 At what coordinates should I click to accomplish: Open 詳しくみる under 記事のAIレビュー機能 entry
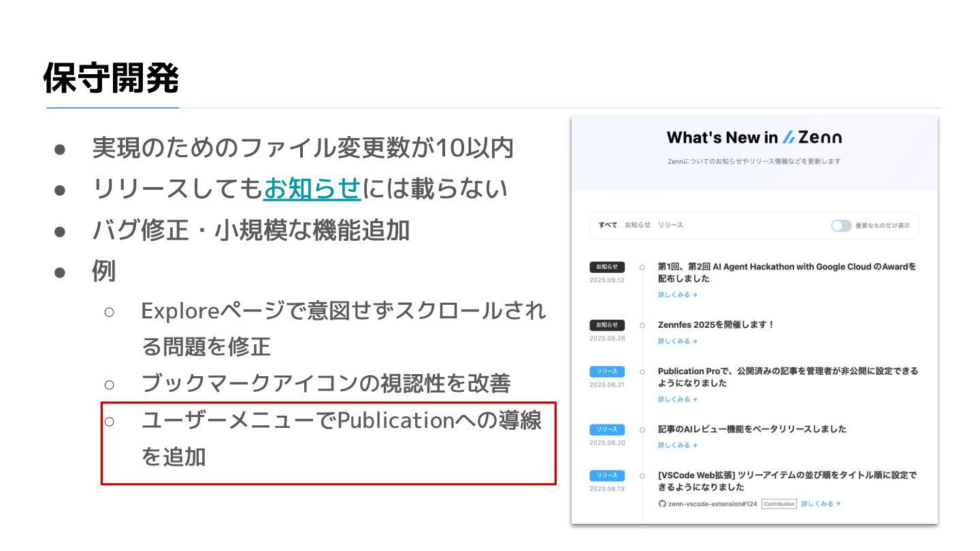pos(677,446)
